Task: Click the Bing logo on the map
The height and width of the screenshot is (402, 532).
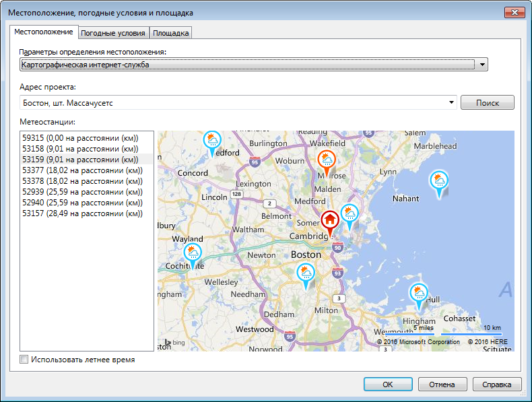Action: pyautogui.click(x=174, y=342)
